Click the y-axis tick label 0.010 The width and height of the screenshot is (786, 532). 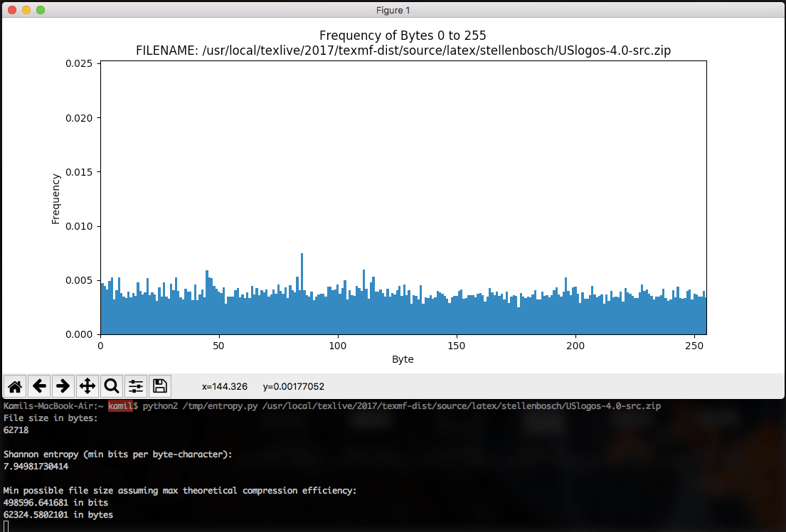pyautogui.click(x=79, y=226)
